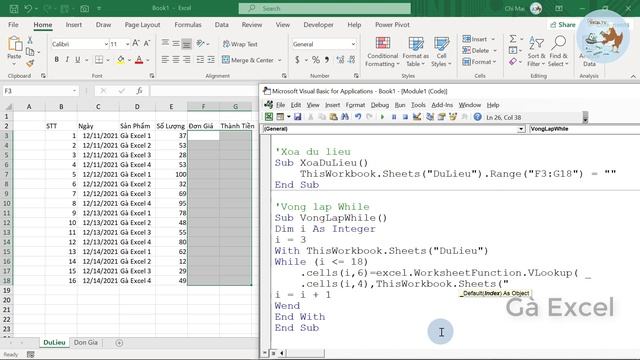
Task: Open Find & Select menu
Action: pyautogui.click(x=558, y=52)
